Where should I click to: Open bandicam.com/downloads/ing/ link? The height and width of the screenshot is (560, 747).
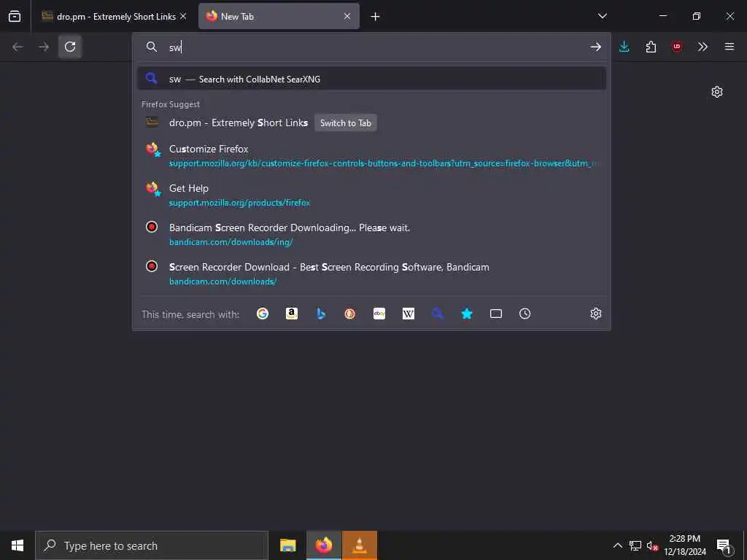(231, 242)
